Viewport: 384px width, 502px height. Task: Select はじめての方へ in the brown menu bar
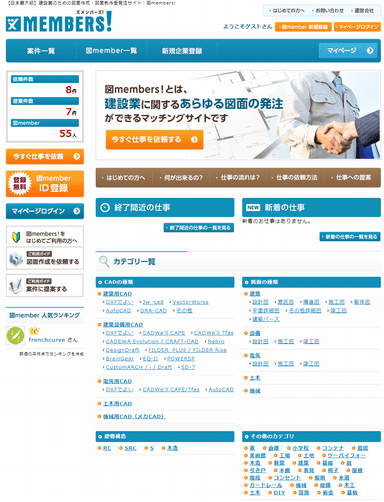(x=124, y=178)
